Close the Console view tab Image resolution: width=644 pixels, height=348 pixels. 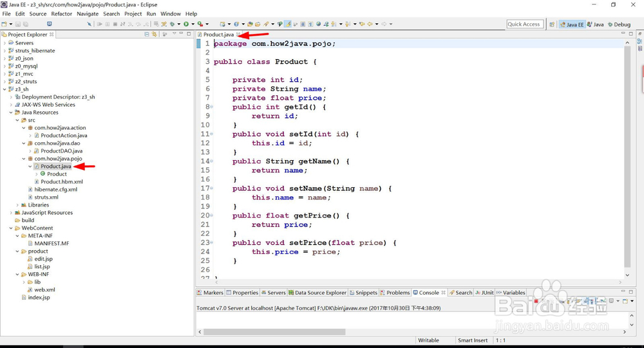coord(443,293)
